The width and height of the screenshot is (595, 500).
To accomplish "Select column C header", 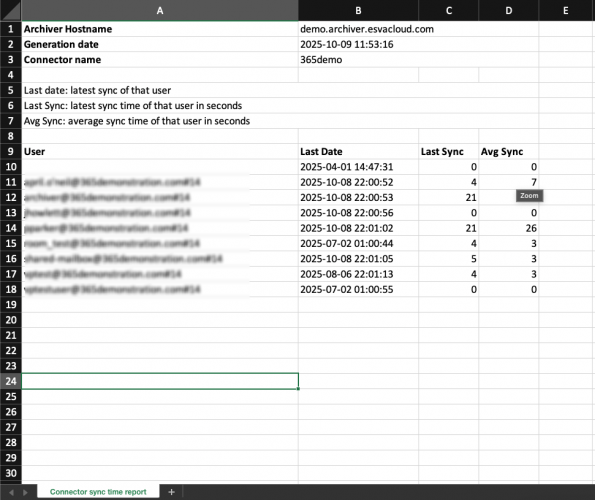I will (449, 11).
